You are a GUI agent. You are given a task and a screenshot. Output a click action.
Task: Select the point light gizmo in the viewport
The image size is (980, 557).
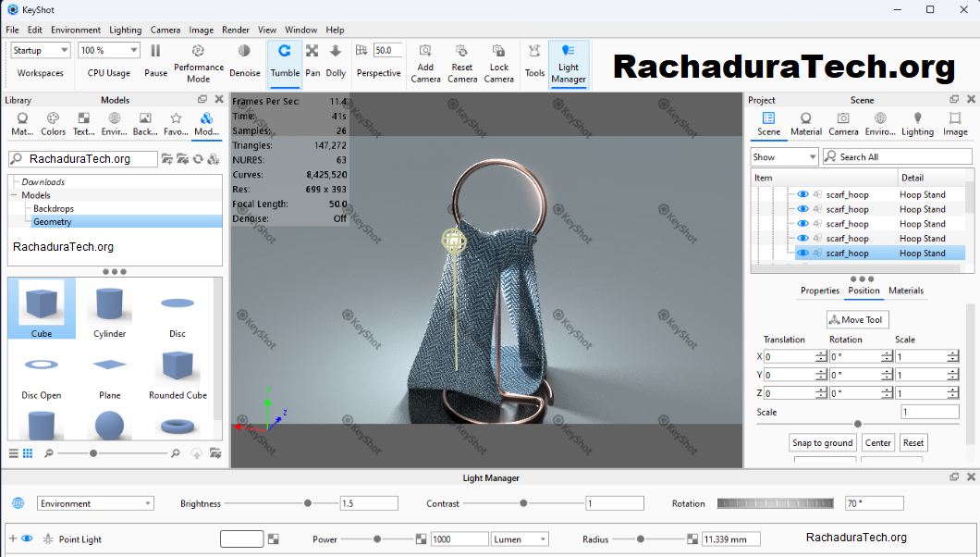[x=454, y=240]
